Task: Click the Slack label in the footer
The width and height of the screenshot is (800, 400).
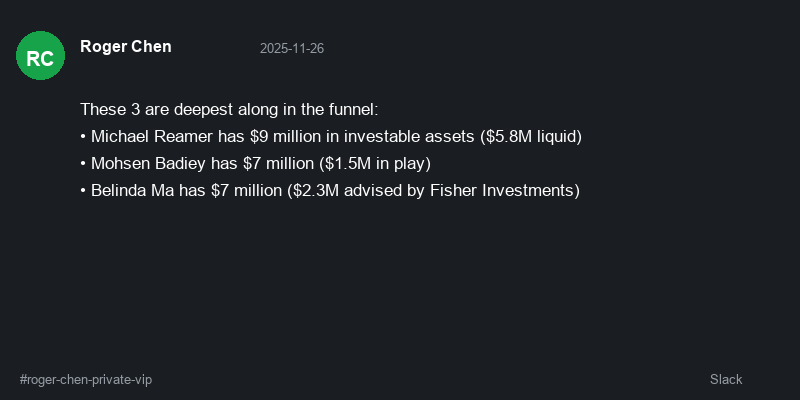Action: pyautogui.click(x=726, y=379)
